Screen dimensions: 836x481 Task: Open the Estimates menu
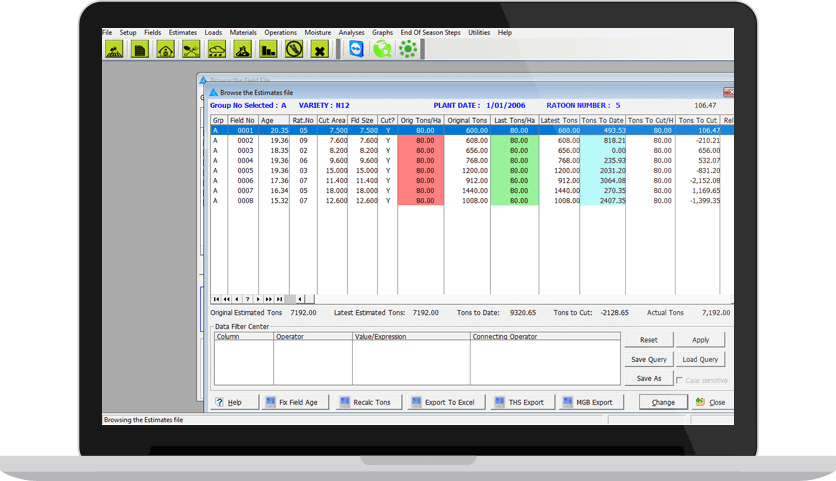[183, 33]
